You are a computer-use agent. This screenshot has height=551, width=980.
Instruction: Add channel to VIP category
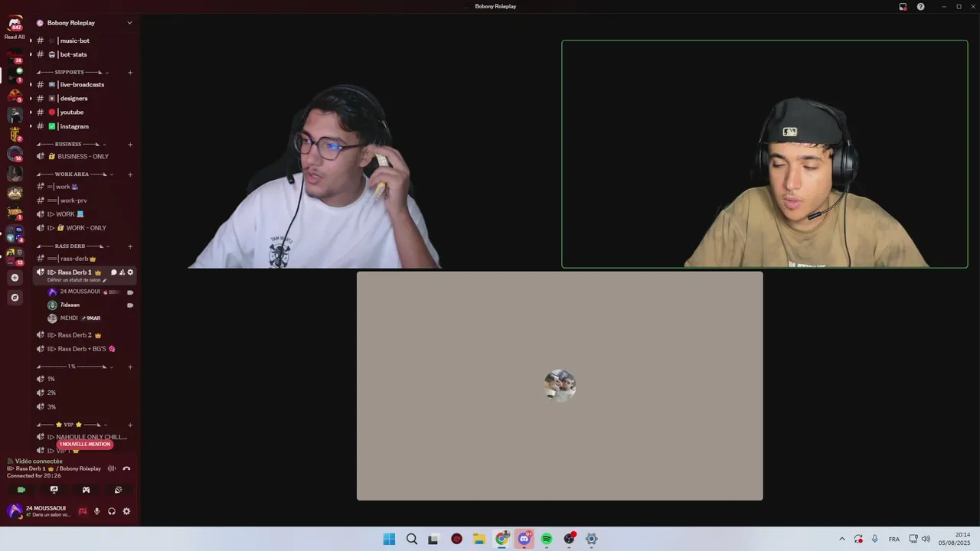[130, 425]
